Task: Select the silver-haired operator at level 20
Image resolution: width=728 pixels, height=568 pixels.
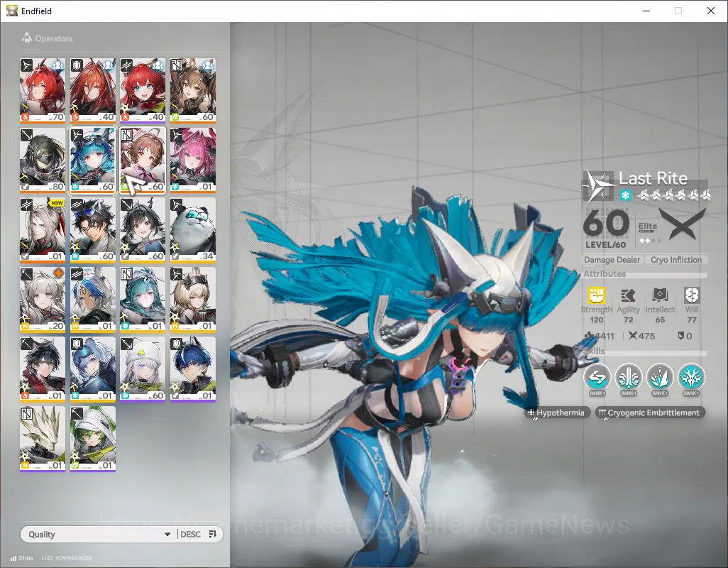Action: [43, 300]
